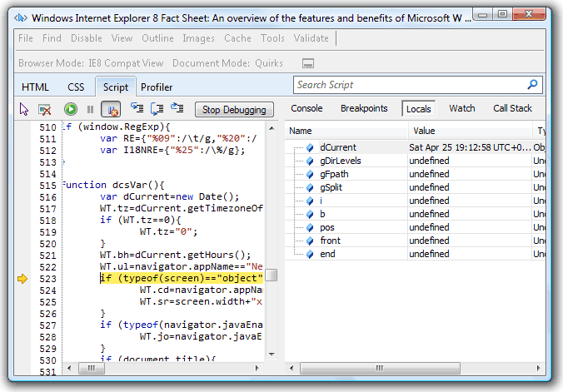Show the Breakpoints pane
The image size is (563, 392).
(x=364, y=108)
